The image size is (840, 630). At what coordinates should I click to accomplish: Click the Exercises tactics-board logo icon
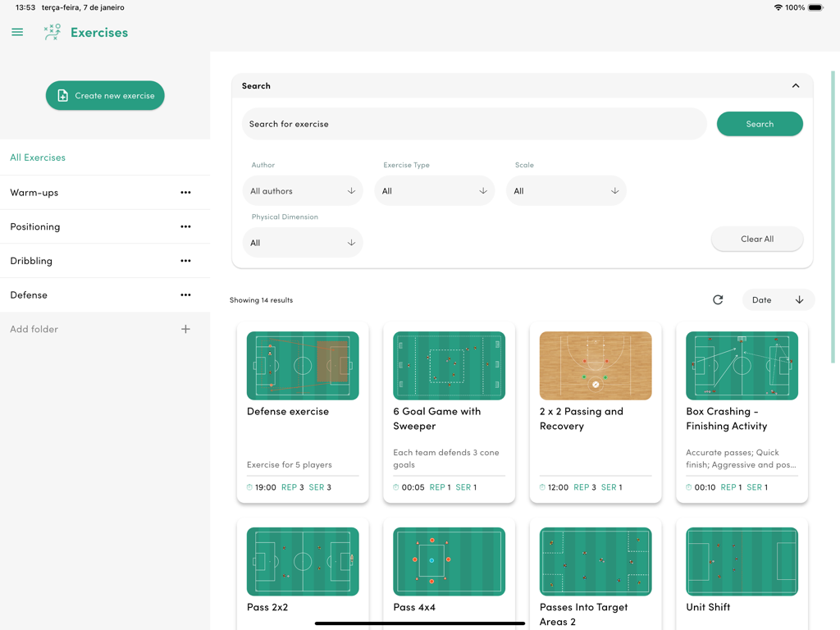coord(51,32)
